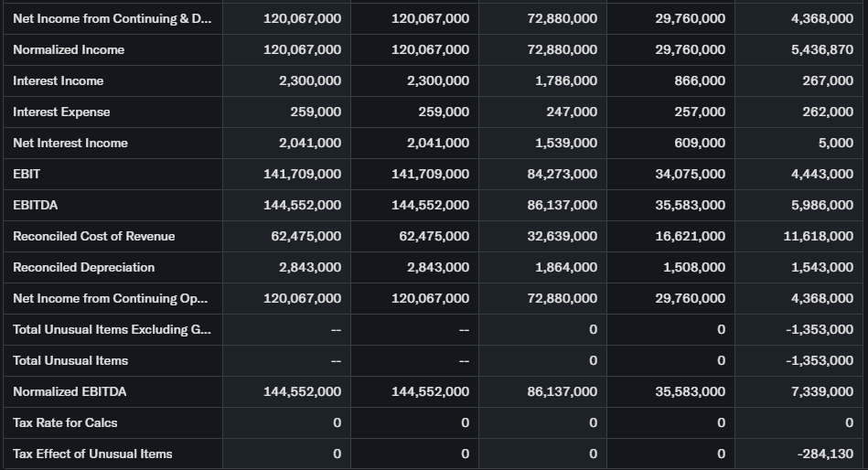
Task: Click the 7,339,000 Normalized EBITDA cell
Action: click(822, 391)
